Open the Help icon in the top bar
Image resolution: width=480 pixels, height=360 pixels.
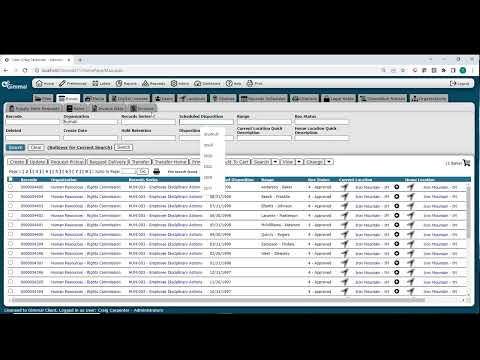(x=233, y=83)
